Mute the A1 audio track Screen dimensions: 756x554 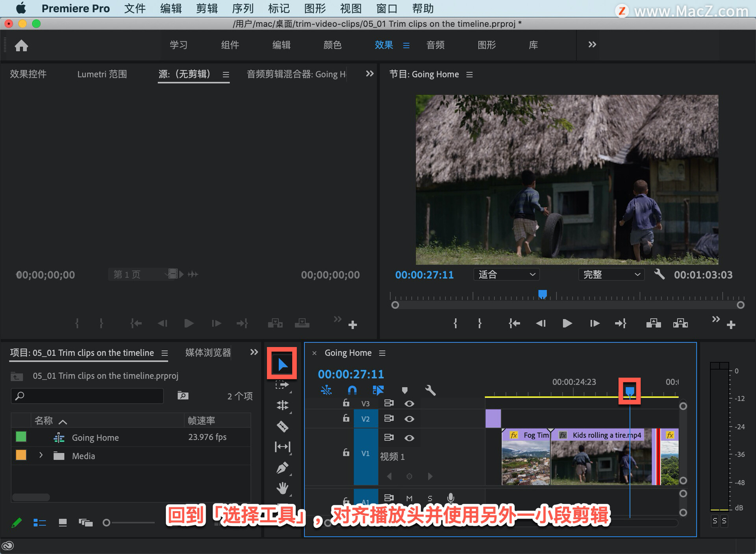[409, 498]
